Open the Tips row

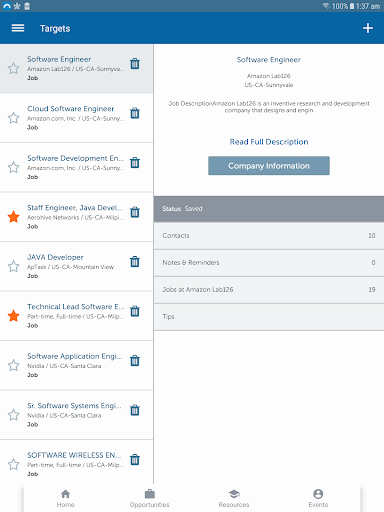(269, 317)
